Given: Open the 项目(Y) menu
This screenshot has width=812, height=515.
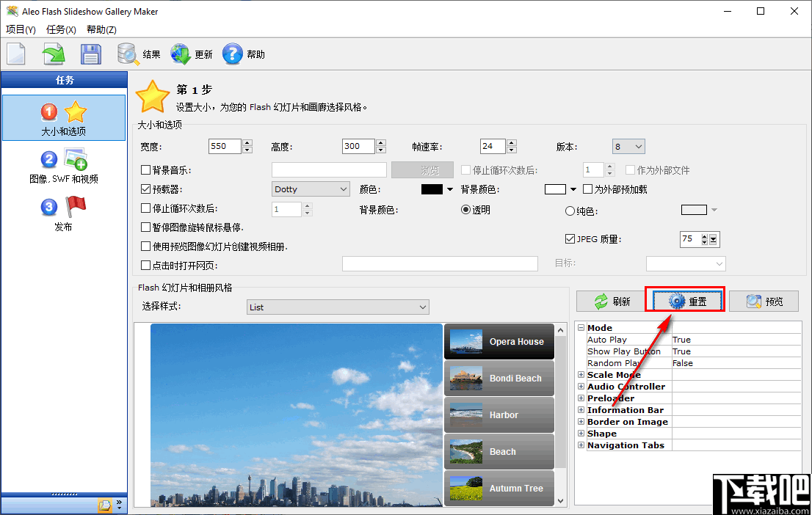Looking at the screenshot, I should click(21, 29).
